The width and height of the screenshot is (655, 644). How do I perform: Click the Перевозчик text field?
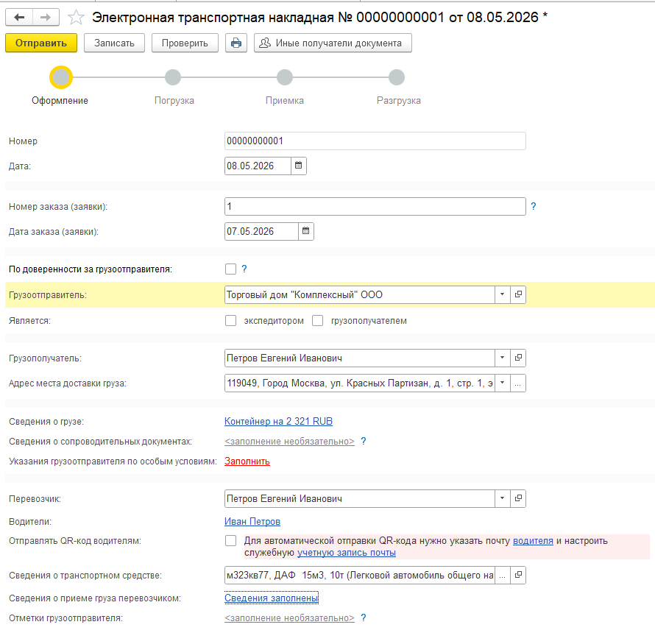[x=360, y=499]
